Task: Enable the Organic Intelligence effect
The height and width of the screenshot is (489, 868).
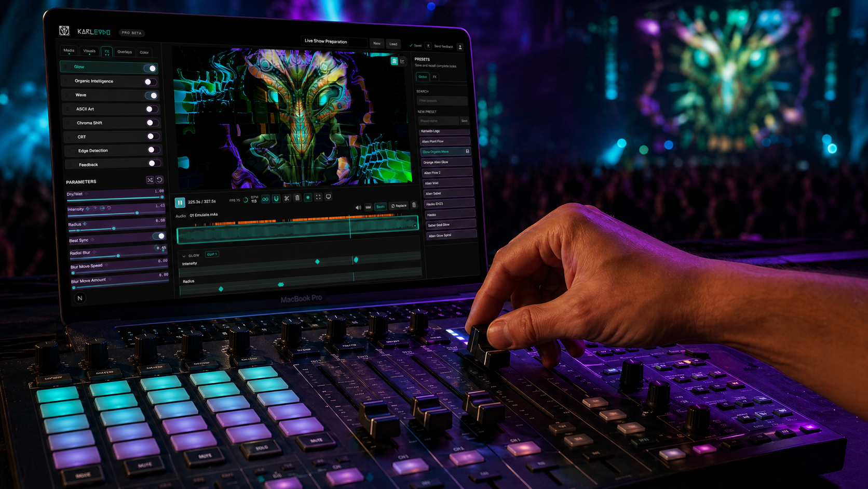Action: 151,82
